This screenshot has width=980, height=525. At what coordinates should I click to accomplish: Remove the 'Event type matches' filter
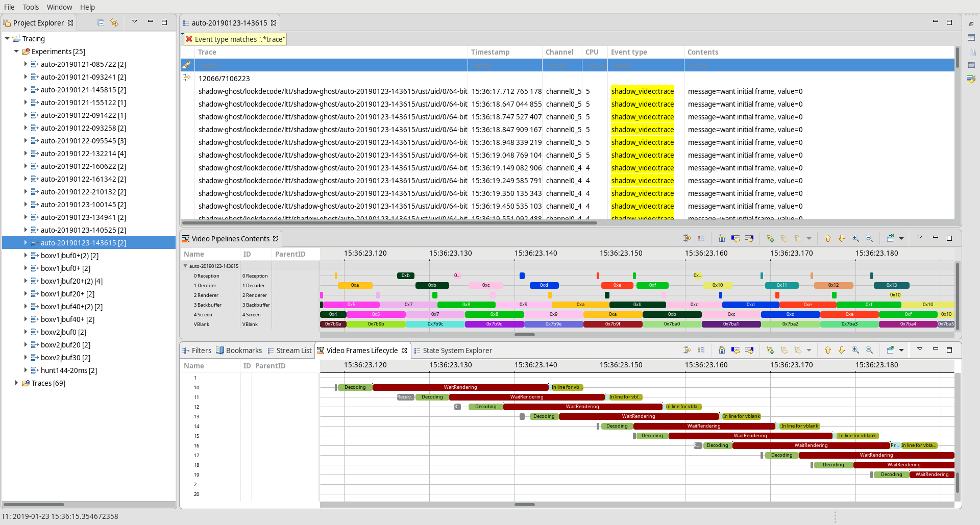189,39
